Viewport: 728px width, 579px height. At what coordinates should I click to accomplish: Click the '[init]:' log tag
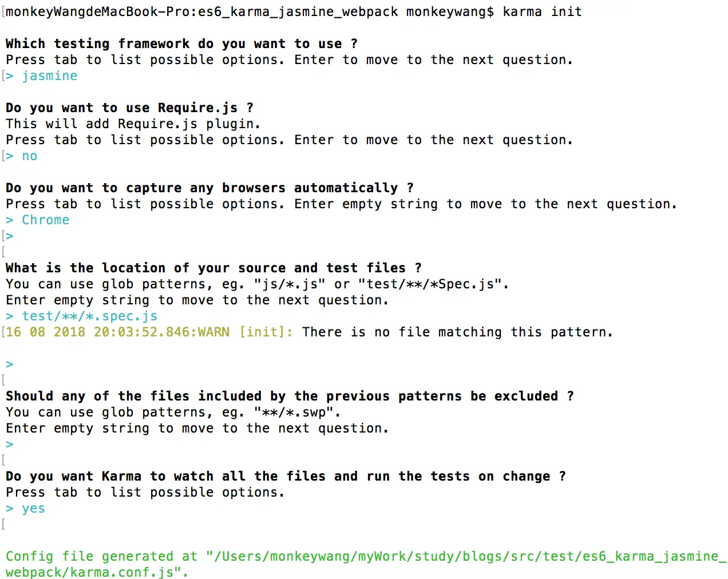click(x=266, y=332)
